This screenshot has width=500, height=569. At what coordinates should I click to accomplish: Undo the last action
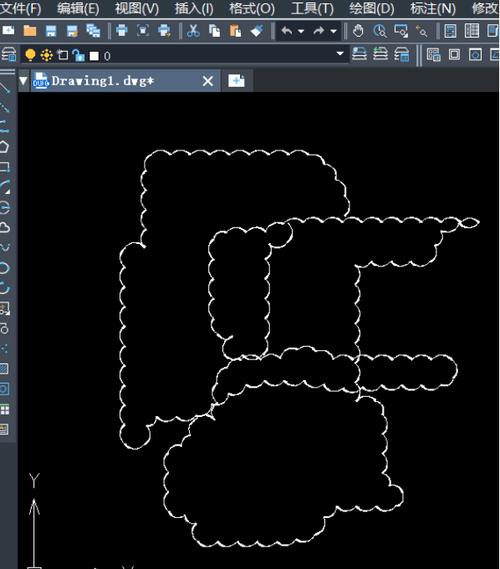pos(287,31)
